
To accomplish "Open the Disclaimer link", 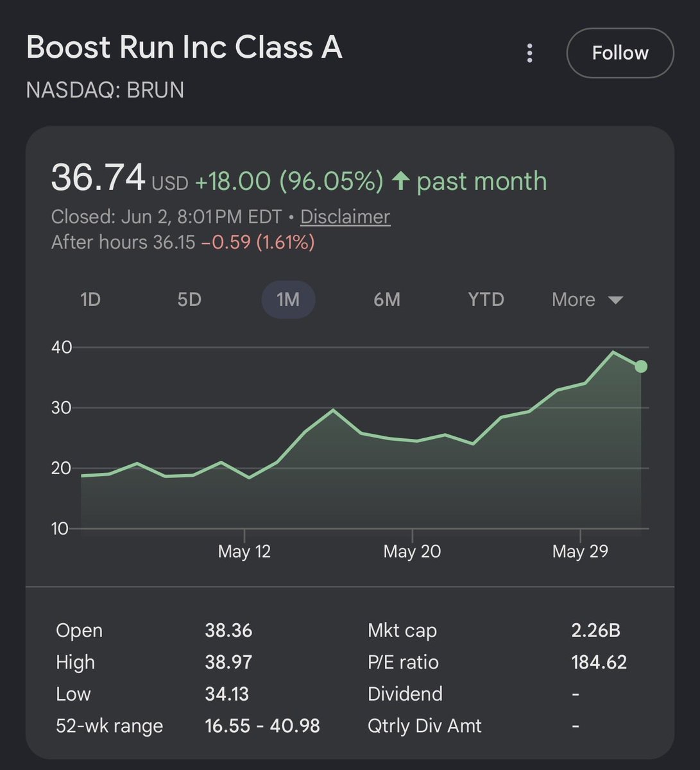I will (x=345, y=217).
